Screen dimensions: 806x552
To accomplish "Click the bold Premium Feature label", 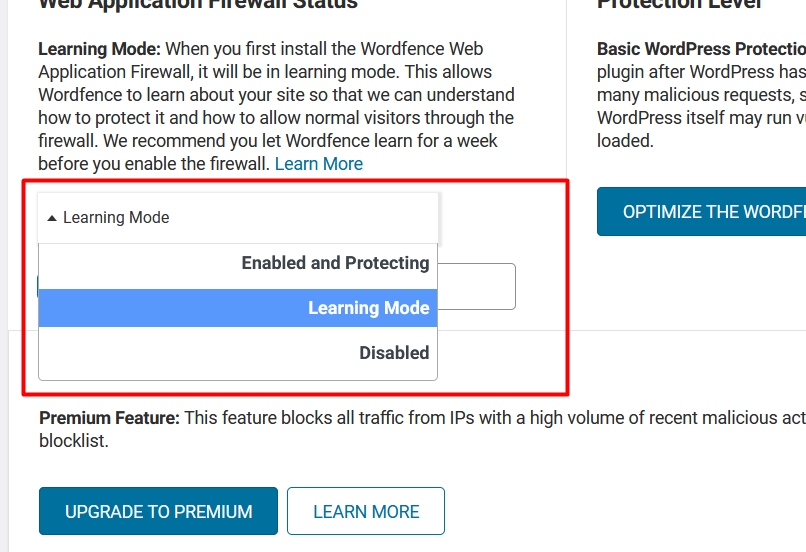I will pos(109,418).
